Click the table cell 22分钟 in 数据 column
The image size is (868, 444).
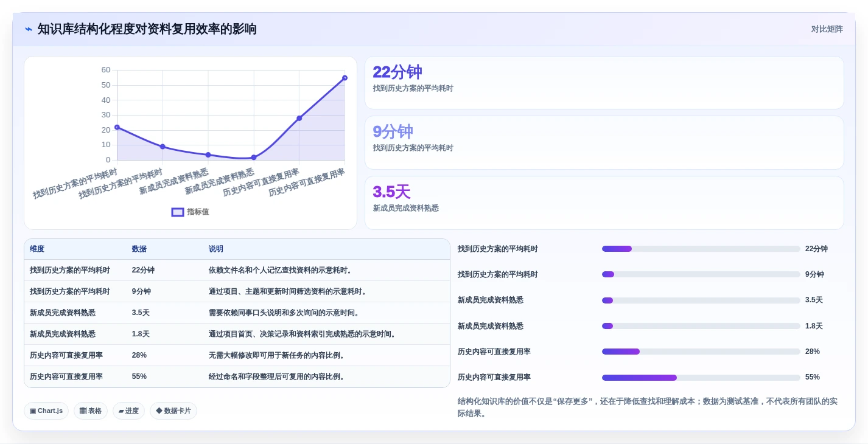[143, 270]
